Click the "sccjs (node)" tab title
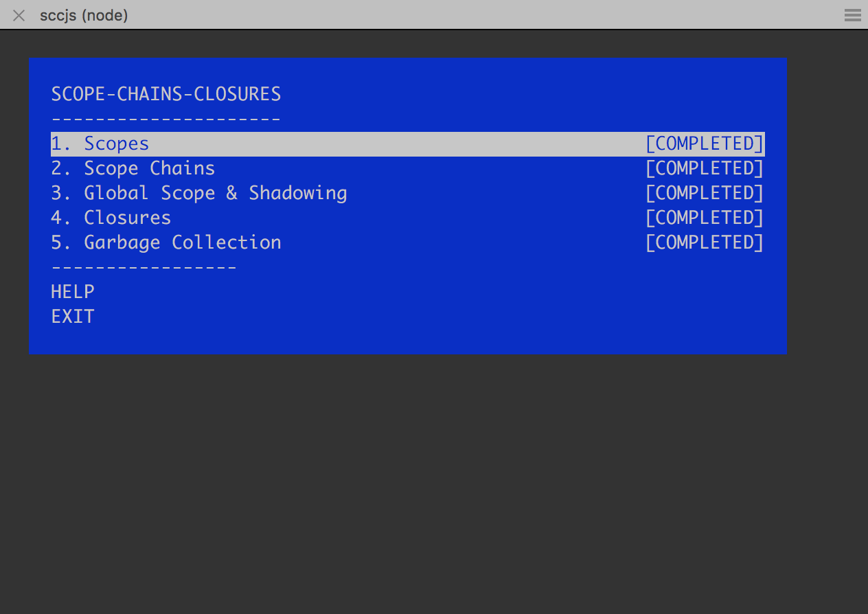The image size is (868, 614). point(84,15)
